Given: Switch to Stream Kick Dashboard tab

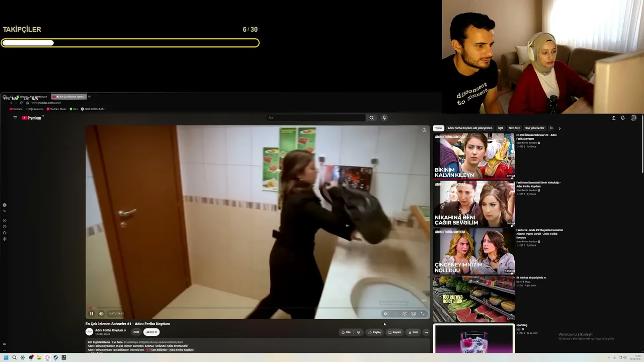Looking at the screenshot, I should 33,97.
